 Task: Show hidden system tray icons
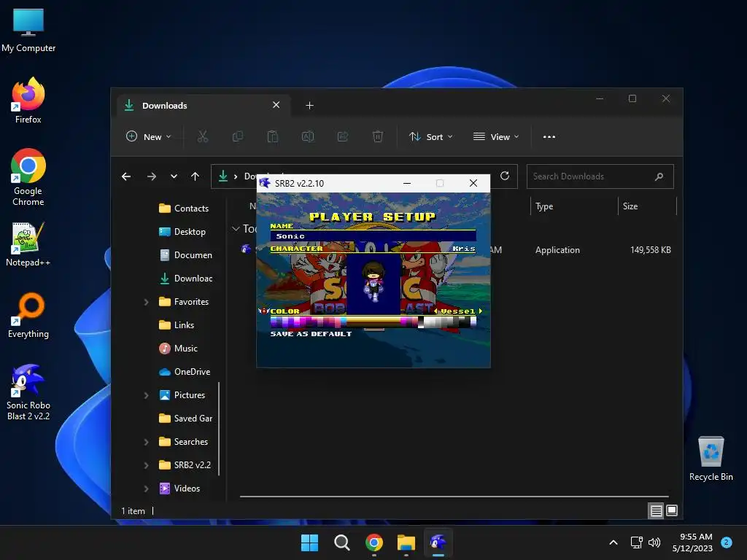(614, 542)
